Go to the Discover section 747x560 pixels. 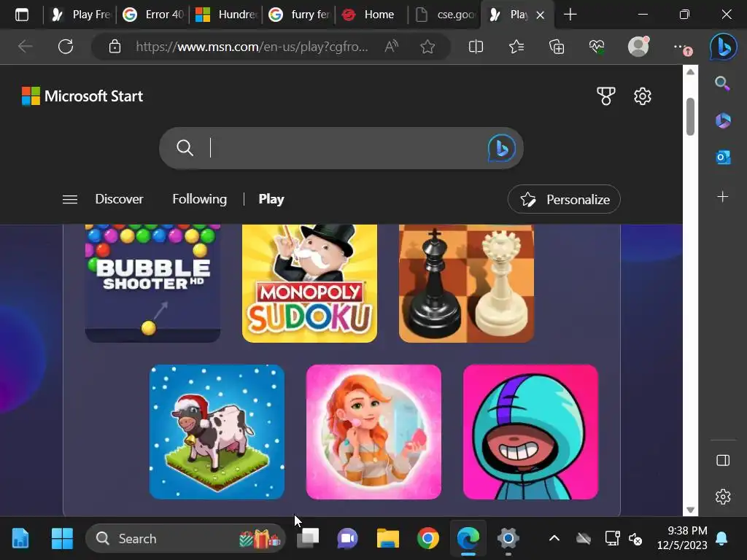[119, 199]
